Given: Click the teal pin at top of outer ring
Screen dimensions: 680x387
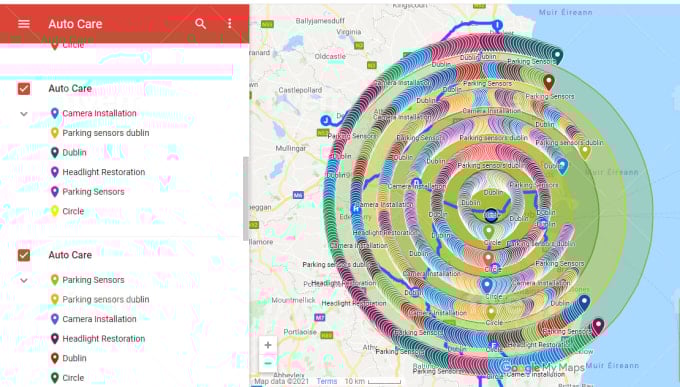Looking at the screenshot, I should point(557,56).
